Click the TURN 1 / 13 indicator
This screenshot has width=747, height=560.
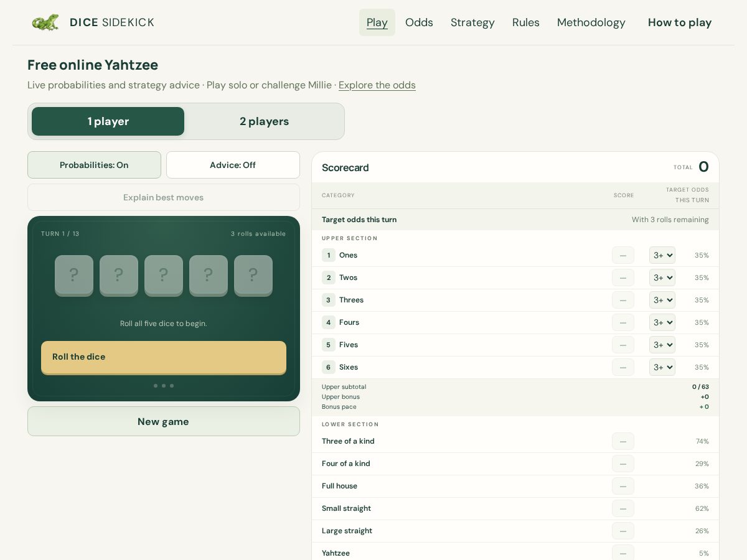tap(60, 234)
